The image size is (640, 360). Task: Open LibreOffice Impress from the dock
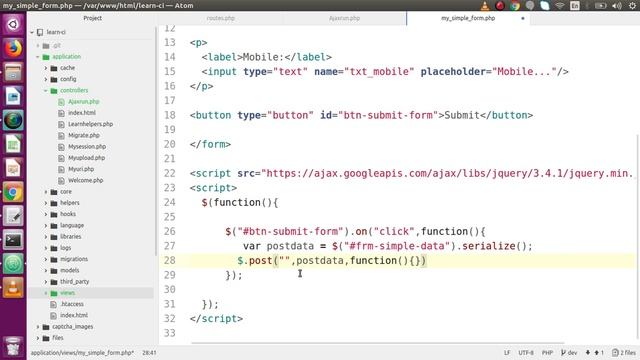[13, 168]
